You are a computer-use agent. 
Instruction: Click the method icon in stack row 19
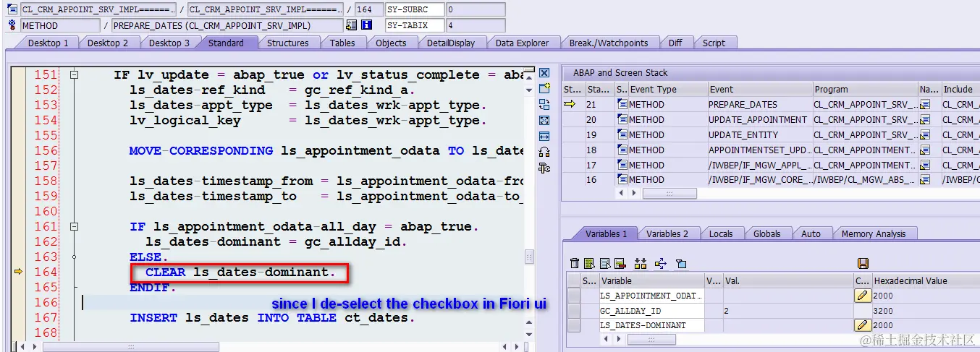[622, 135]
